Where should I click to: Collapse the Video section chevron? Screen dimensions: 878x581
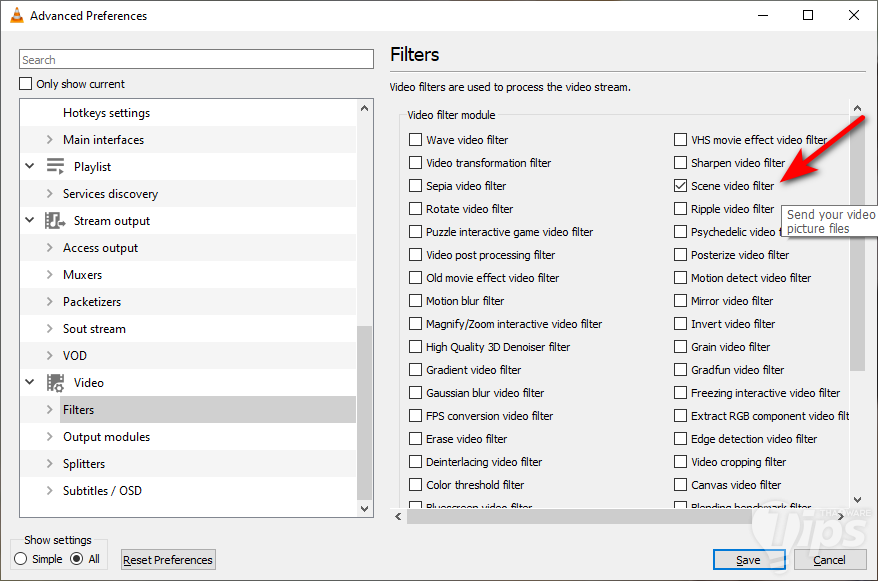click(30, 383)
